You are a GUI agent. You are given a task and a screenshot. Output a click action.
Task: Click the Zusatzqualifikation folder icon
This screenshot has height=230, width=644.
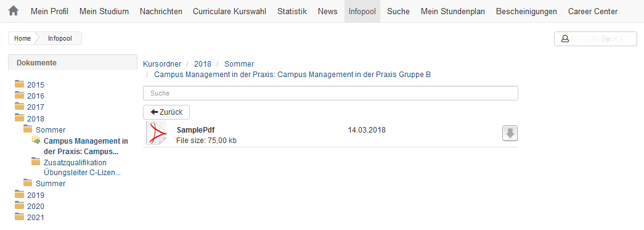(36, 162)
